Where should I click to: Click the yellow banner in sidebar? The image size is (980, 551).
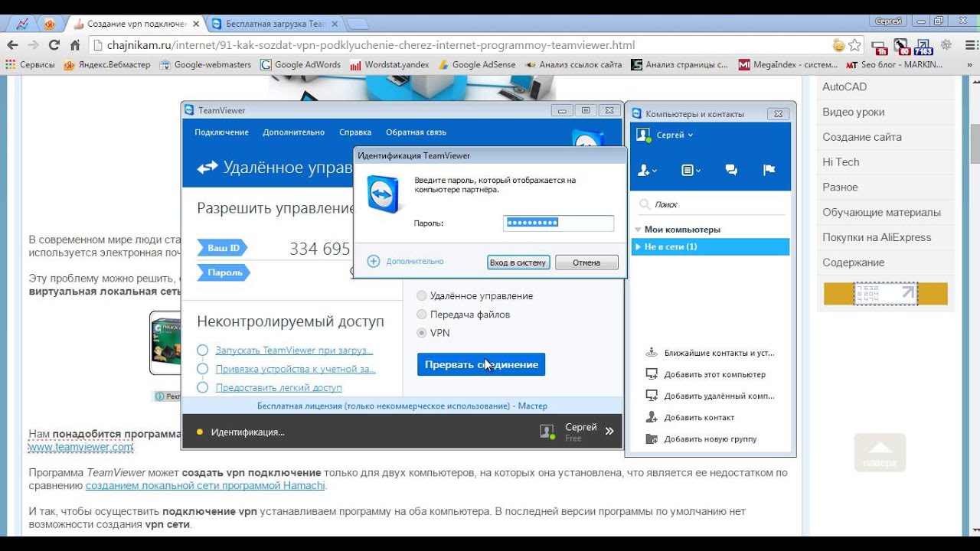click(x=886, y=294)
